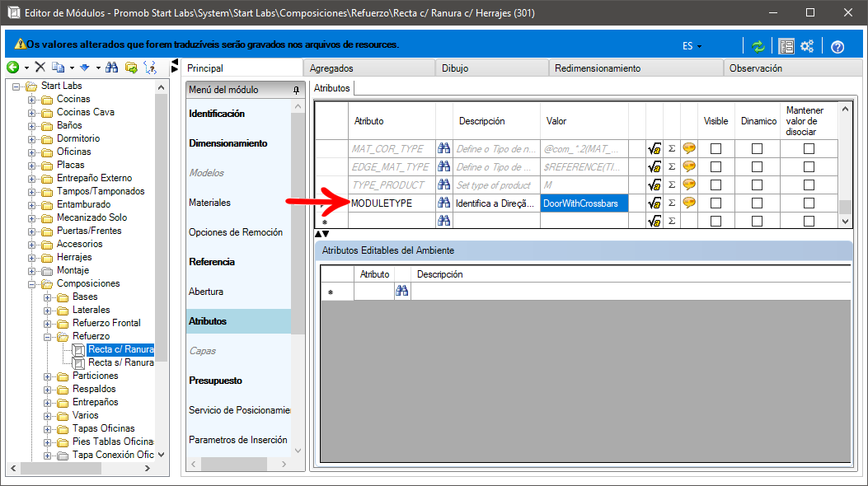Open the ES language dropdown
This screenshot has width=868, height=486.
click(692, 46)
